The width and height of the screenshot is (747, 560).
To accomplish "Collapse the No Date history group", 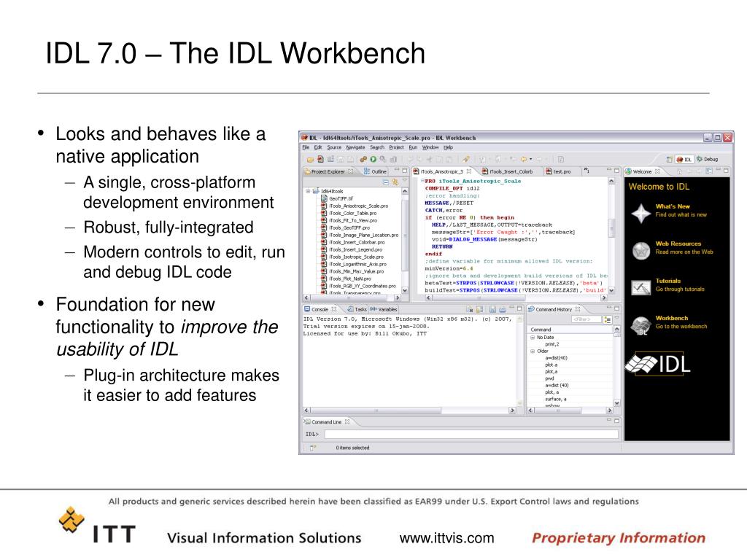I will coord(533,337).
